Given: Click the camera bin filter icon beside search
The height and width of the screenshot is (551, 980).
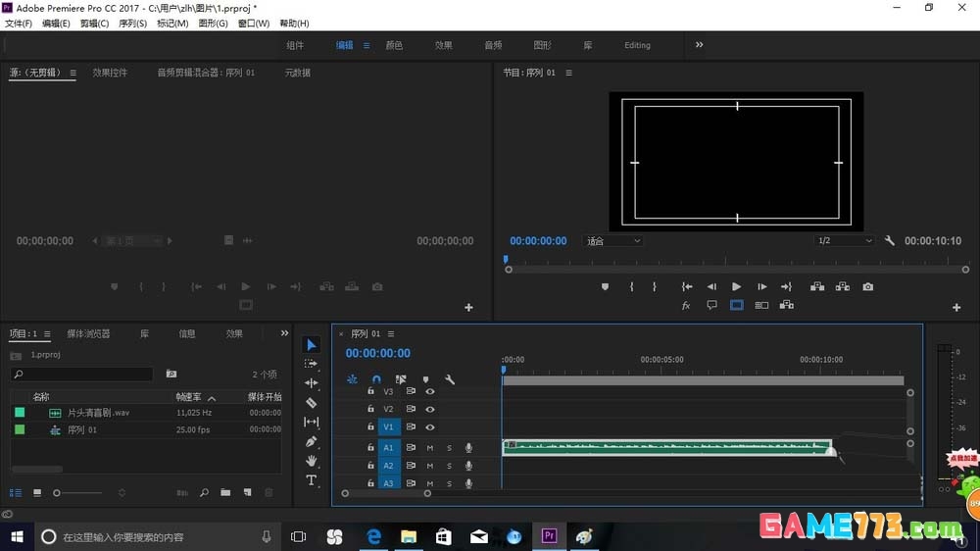Looking at the screenshot, I should [171, 374].
